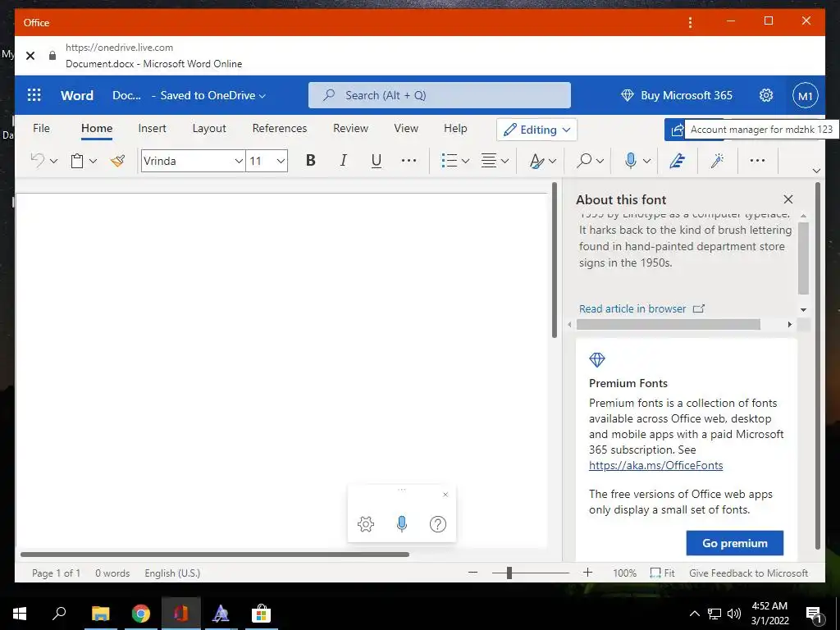The image size is (840, 630).
Task: Switch to the View tab
Action: [406, 129]
